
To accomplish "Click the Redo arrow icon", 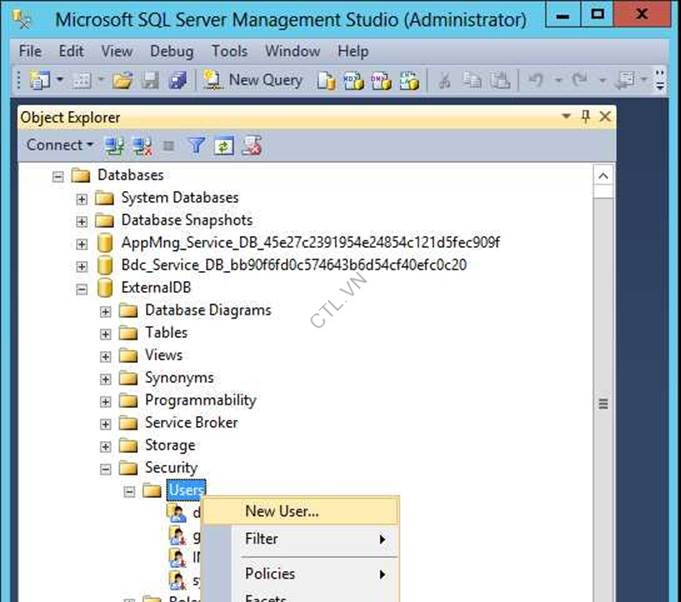I will [579, 80].
